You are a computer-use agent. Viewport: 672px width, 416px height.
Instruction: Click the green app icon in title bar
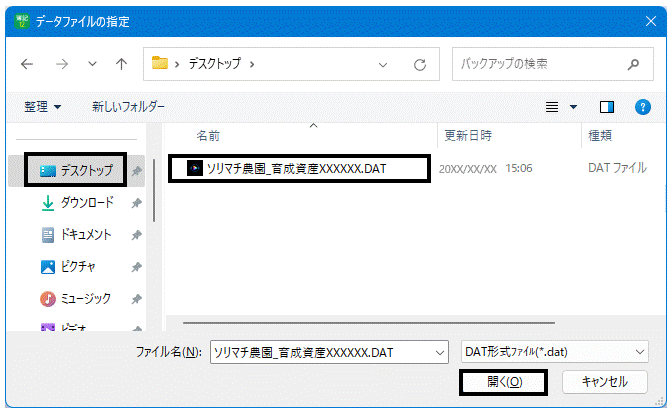click(21, 21)
